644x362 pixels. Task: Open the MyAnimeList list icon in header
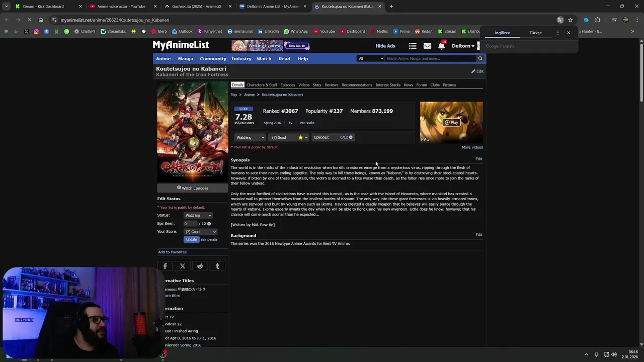pyautogui.click(x=413, y=46)
